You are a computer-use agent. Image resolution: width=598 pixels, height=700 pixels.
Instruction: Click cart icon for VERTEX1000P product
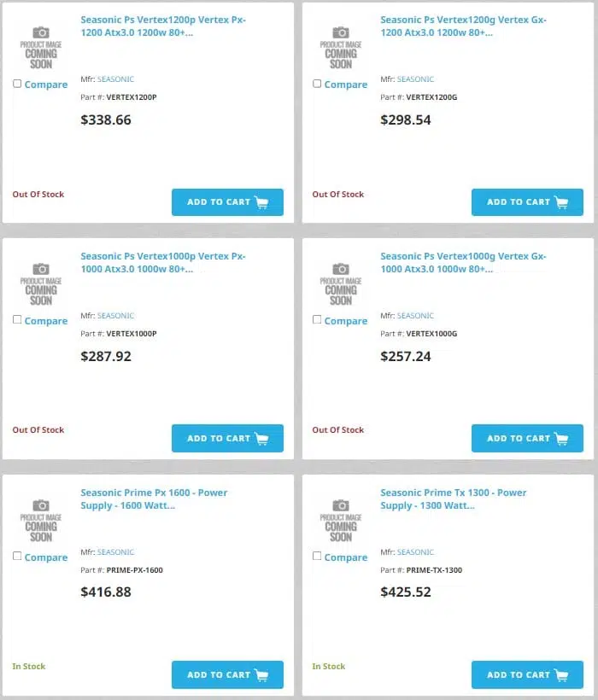click(261, 439)
